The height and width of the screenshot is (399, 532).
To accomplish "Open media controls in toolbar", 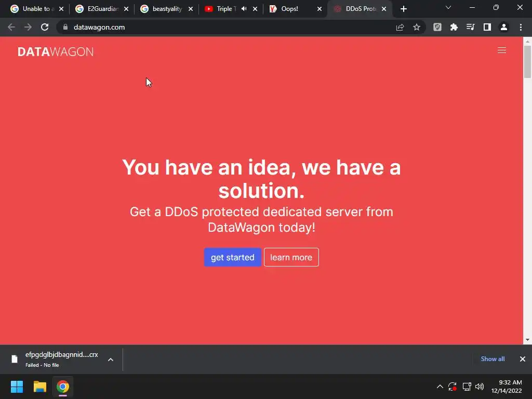I will click(470, 27).
